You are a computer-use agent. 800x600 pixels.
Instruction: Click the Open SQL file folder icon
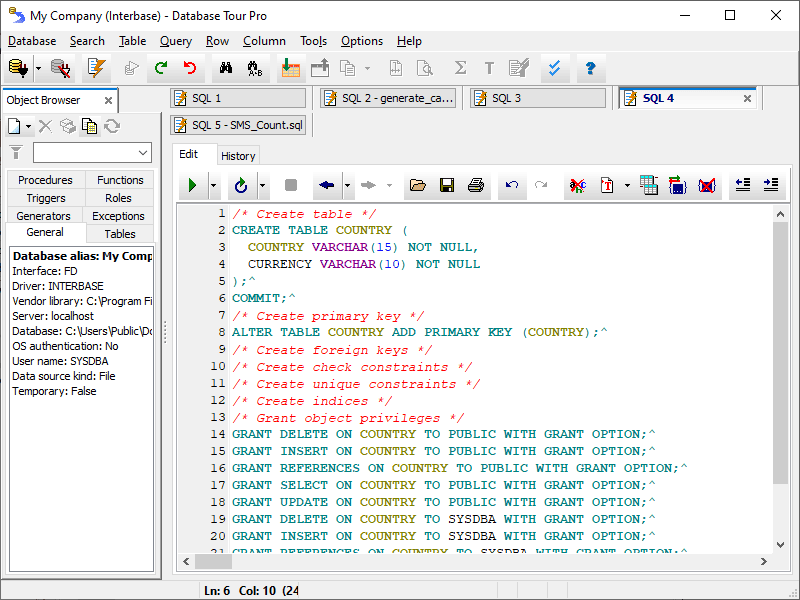pos(418,185)
